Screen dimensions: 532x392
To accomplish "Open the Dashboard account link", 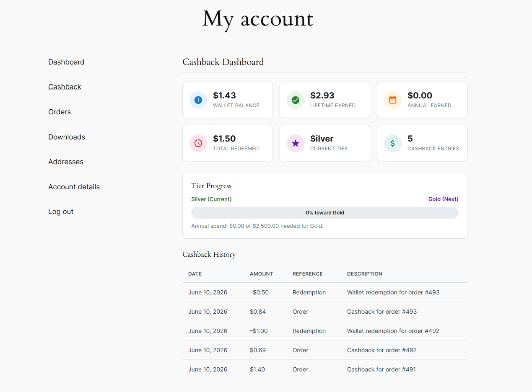I will [66, 62].
